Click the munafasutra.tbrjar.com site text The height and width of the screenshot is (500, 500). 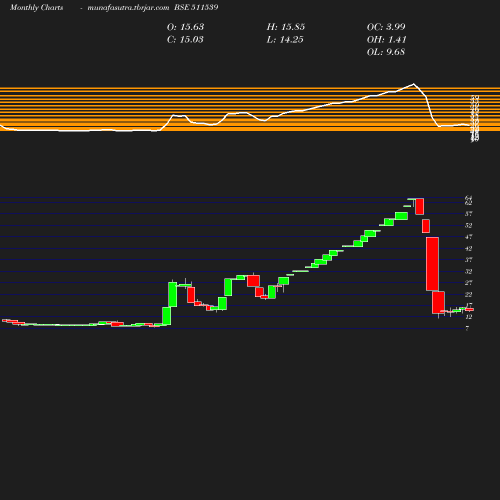128,7
